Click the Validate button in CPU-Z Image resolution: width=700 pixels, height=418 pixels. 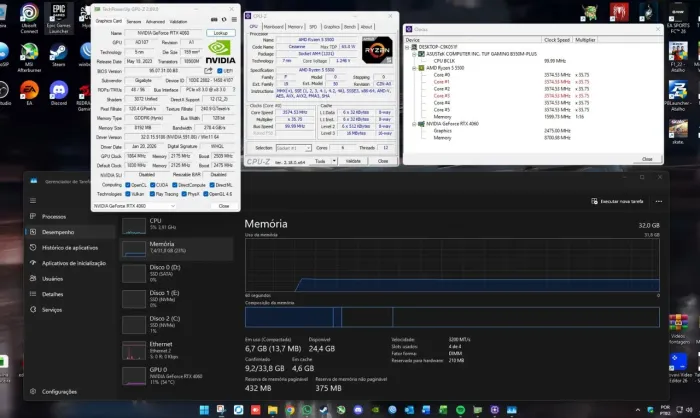click(x=353, y=161)
